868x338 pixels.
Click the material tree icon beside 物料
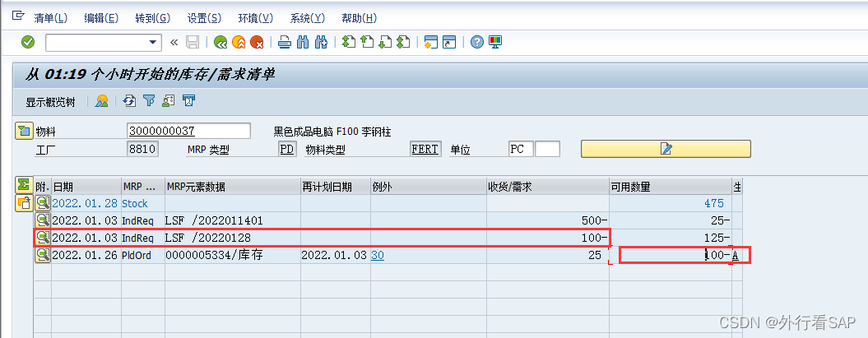point(24,131)
